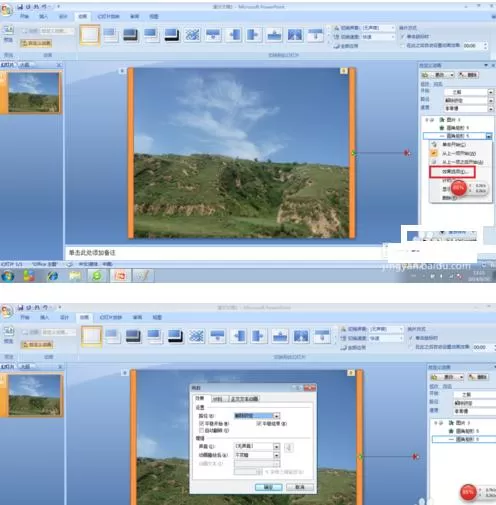Click the notes field below the upper slide
Image resolution: width=496 pixels, height=505 pixels.
pos(225,253)
